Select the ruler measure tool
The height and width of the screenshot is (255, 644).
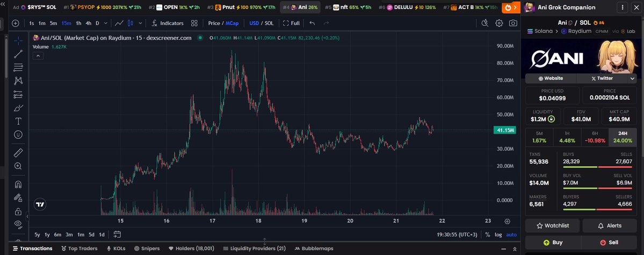pos(18,153)
